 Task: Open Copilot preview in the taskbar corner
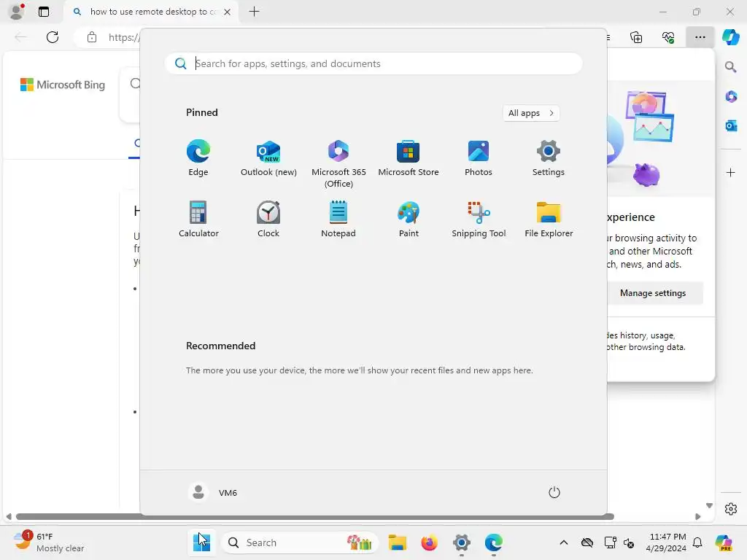click(724, 542)
